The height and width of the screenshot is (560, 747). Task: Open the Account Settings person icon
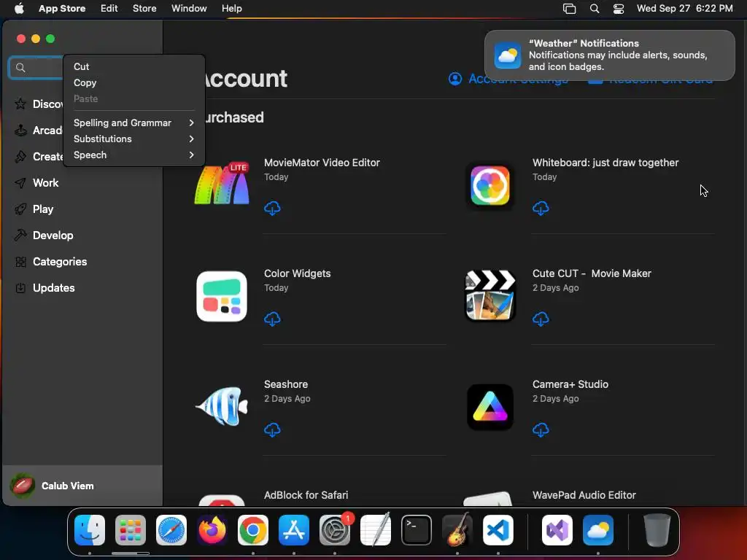click(455, 79)
